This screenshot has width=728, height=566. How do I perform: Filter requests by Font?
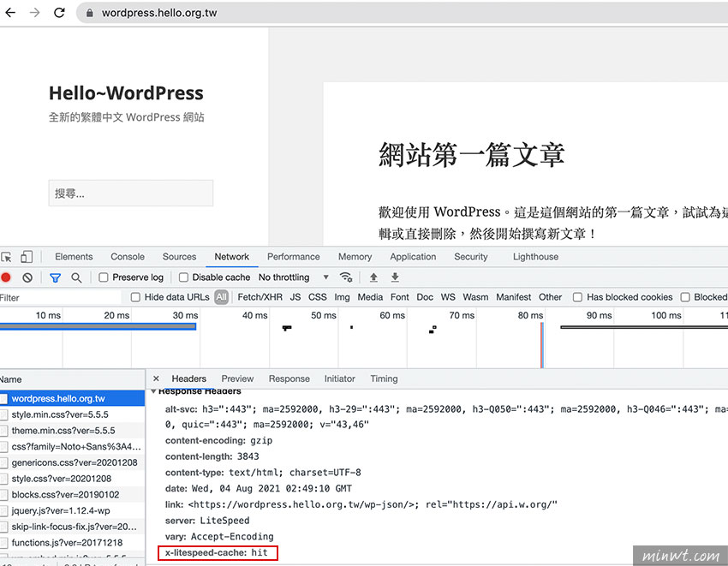point(400,297)
